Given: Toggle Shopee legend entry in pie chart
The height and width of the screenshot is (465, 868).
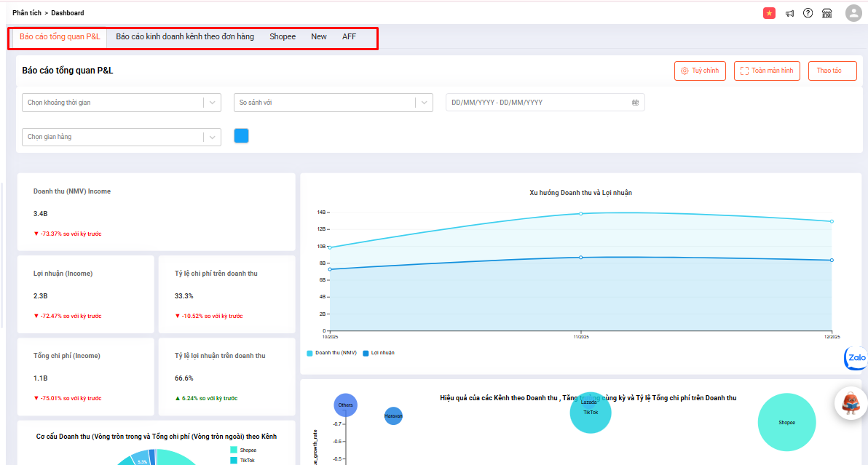Looking at the screenshot, I should point(243,450).
